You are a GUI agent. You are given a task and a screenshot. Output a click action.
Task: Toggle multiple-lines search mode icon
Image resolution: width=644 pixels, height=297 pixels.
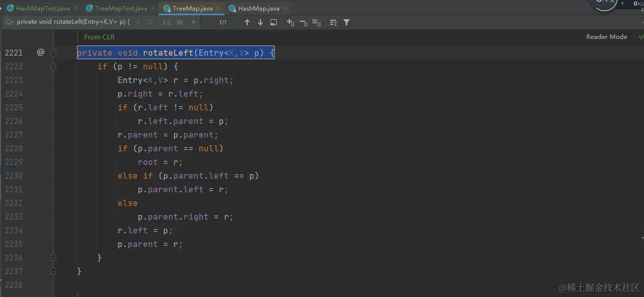[333, 22]
